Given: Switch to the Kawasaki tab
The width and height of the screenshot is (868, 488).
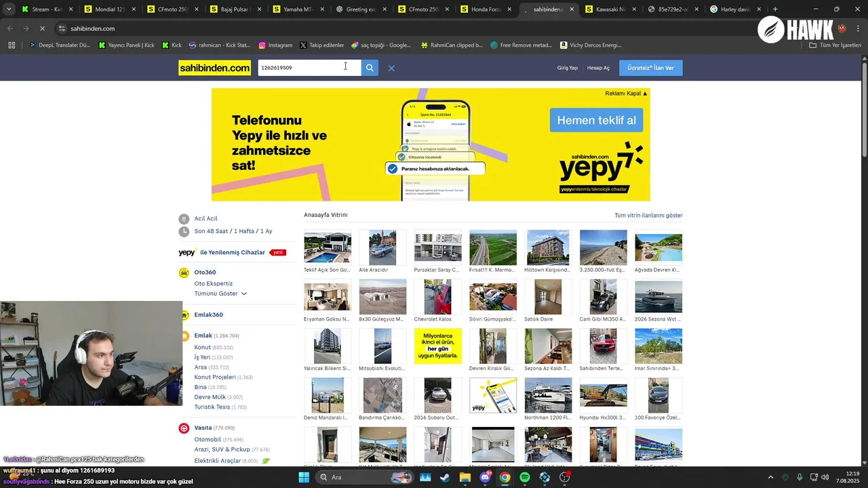Looking at the screenshot, I should [610, 9].
